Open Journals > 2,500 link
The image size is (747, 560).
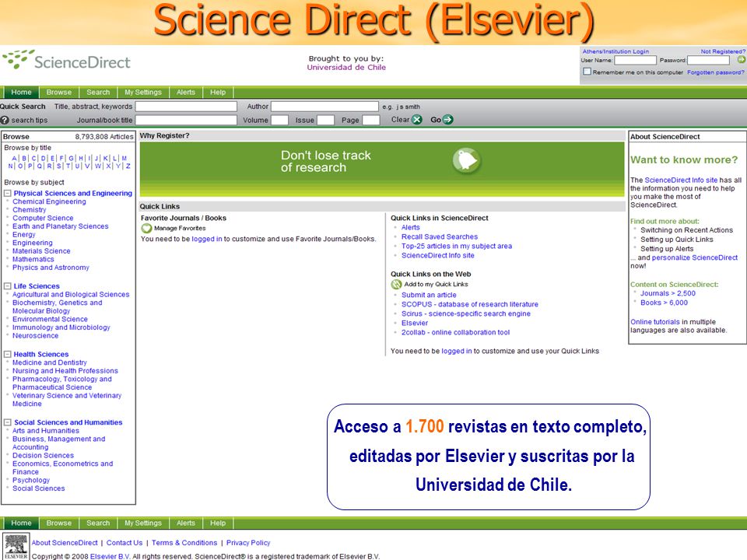(x=668, y=293)
